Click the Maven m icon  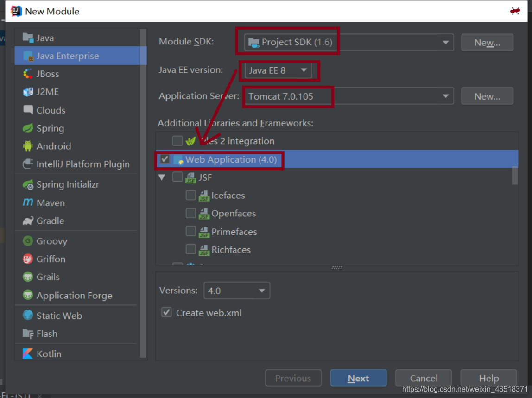[x=28, y=202]
